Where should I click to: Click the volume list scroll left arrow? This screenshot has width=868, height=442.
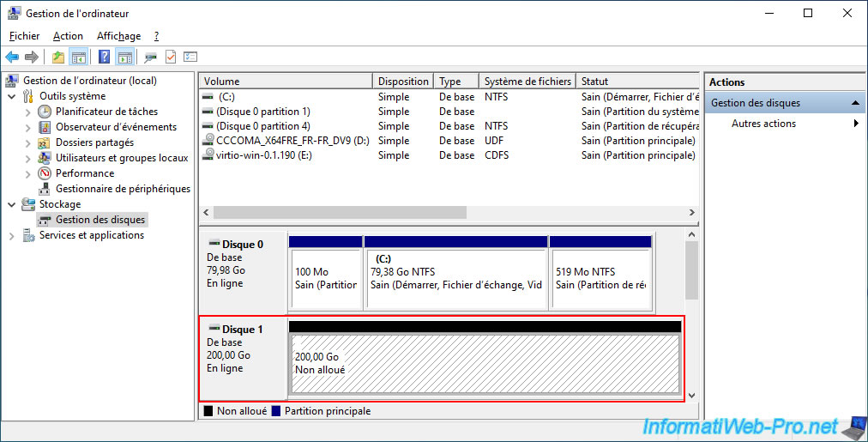(207, 213)
